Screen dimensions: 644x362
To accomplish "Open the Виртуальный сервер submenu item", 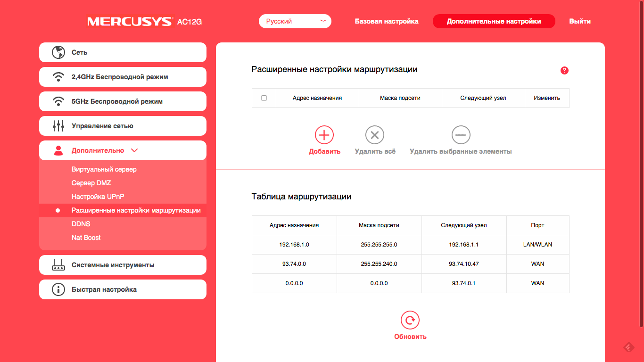I will (104, 169).
